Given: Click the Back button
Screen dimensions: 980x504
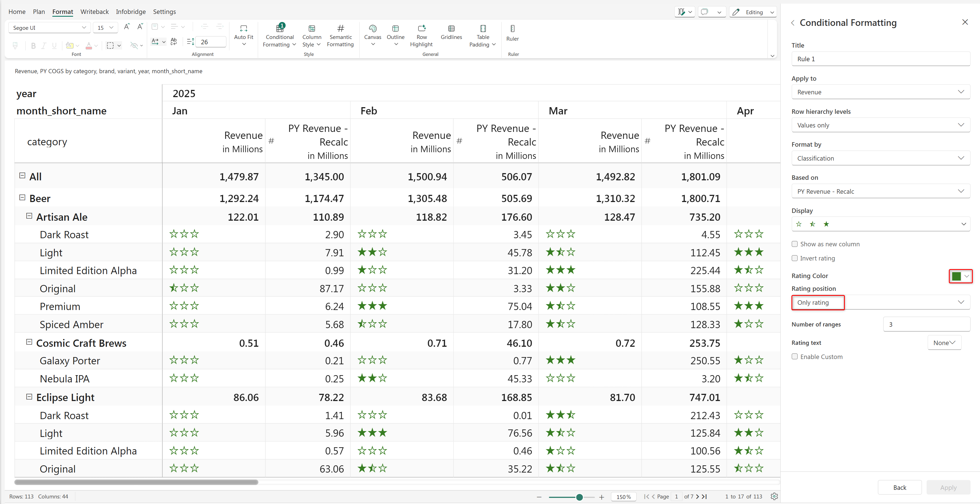Looking at the screenshot, I should click(x=899, y=487).
